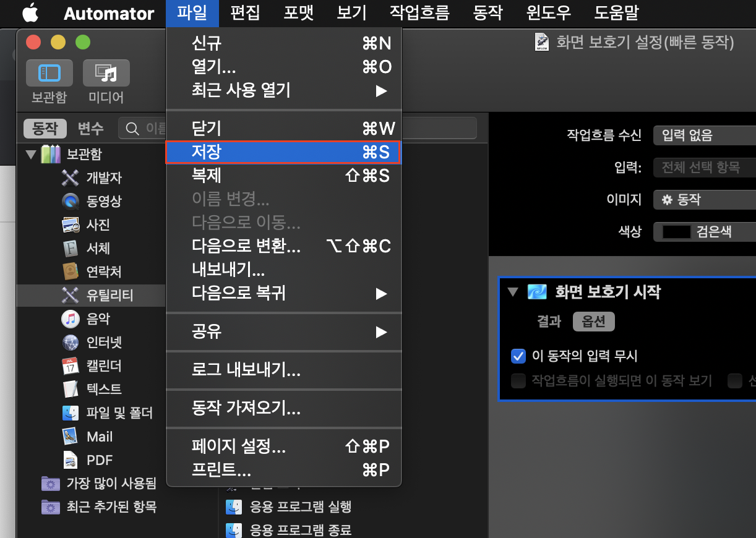This screenshot has height=538, width=756.
Task: Click the 보관함 library toolbar icon
Action: 49,74
